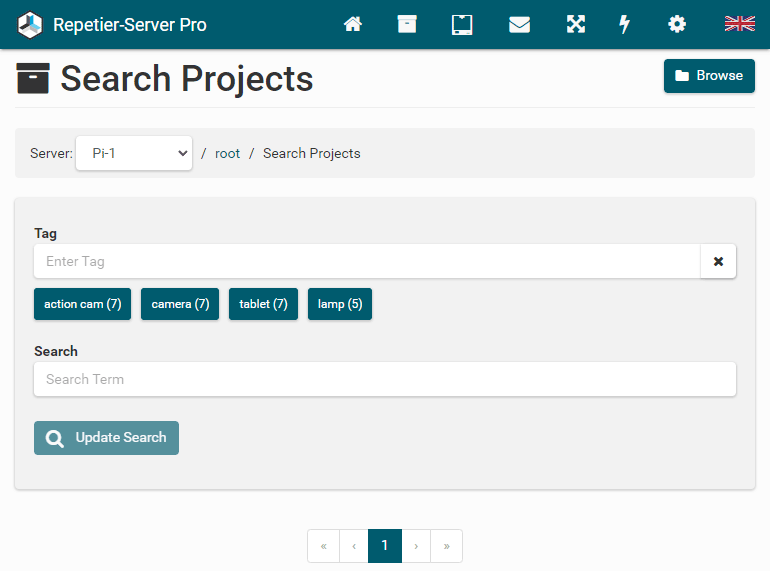Open the printer tablet icon in navbar
The width and height of the screenshot is (770, 571).
click(x=462, y=24)
